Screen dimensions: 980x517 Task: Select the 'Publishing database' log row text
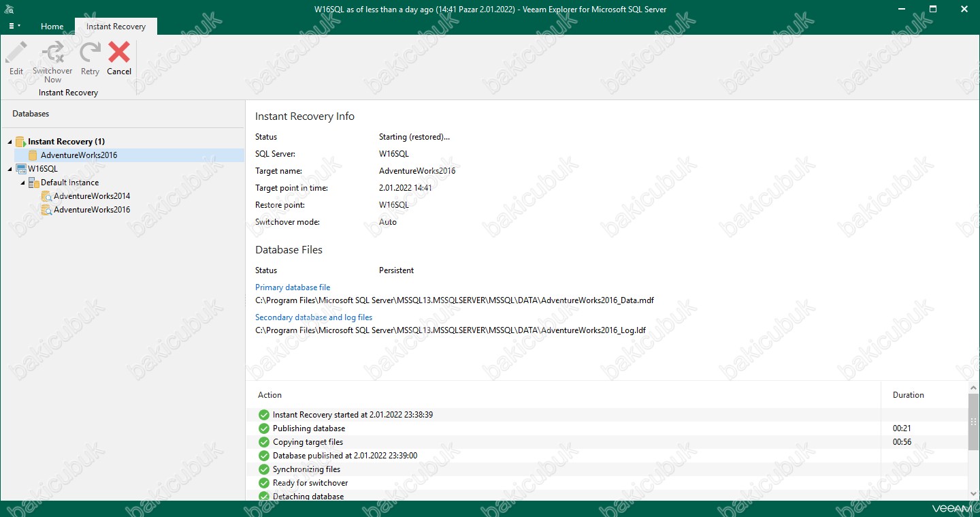[309, 428]
